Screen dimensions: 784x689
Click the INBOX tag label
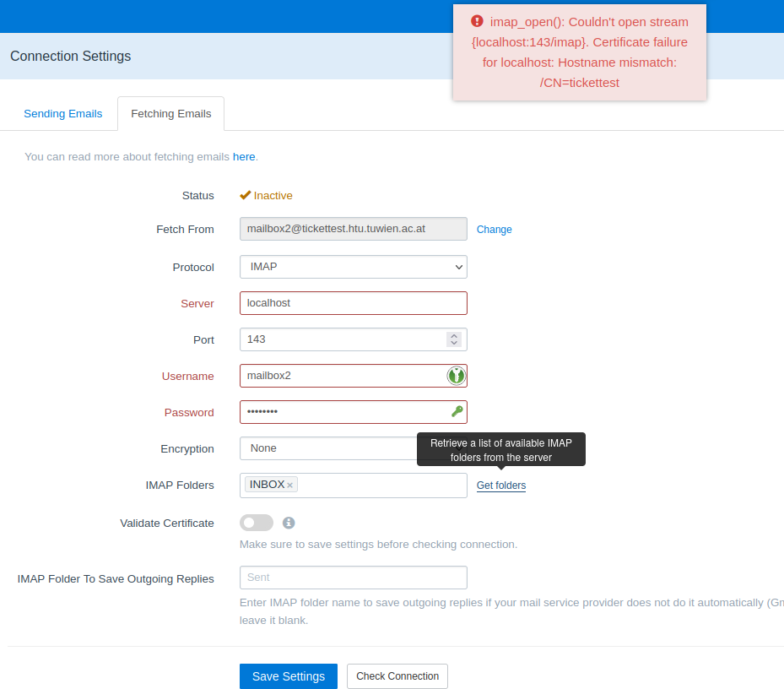[x=267, y=485]
